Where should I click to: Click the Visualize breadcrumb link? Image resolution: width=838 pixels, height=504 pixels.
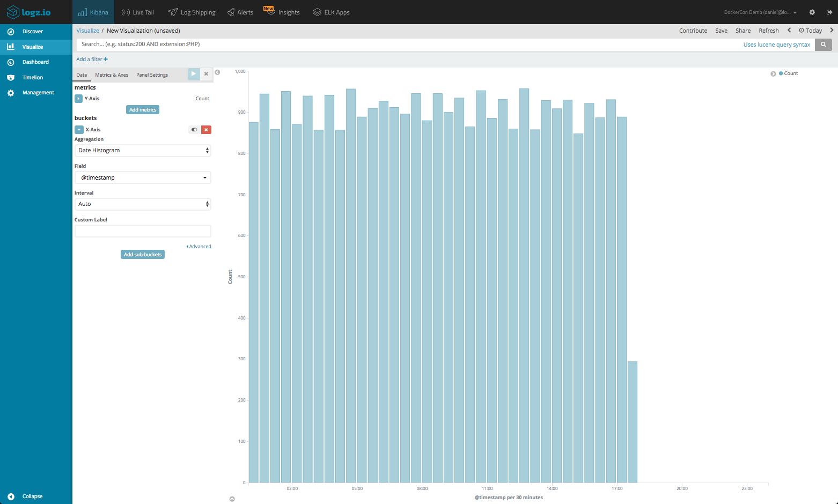(87, 31)
